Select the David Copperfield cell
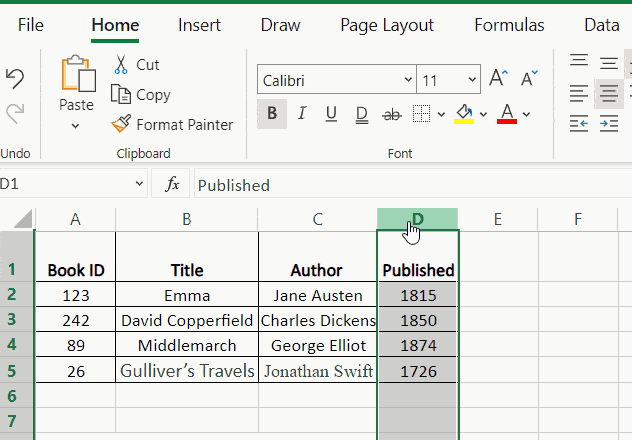Image resolution: width=632 pixels, height=440 pixels. click(x=187, y=320)
